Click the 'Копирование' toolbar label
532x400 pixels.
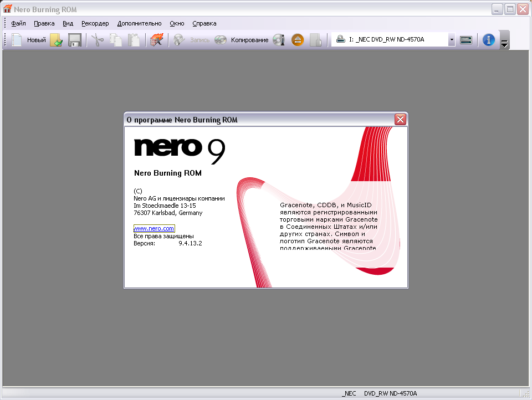250,40
